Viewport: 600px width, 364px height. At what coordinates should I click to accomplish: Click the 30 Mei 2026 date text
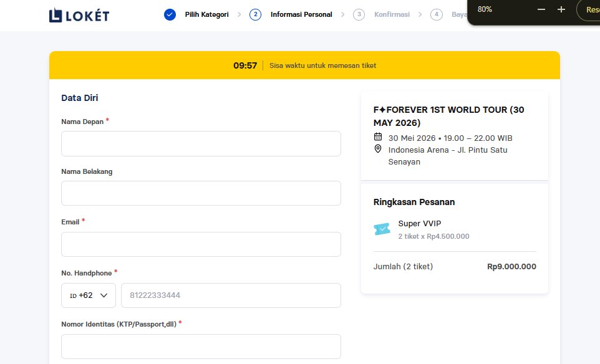pyautogui.click(x=450, y=138)
